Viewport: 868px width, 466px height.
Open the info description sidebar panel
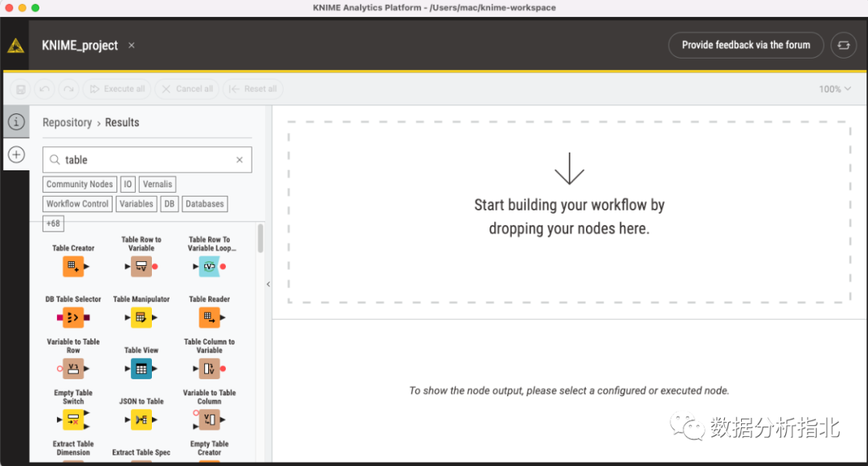[x=16, y=122]
